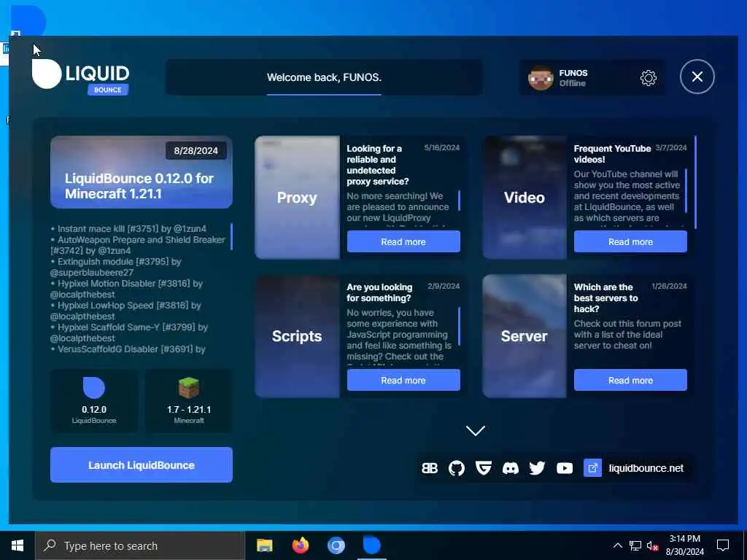Click the 8/28/2024 date badge
747x560 pixels.
[x=196, y=150]
